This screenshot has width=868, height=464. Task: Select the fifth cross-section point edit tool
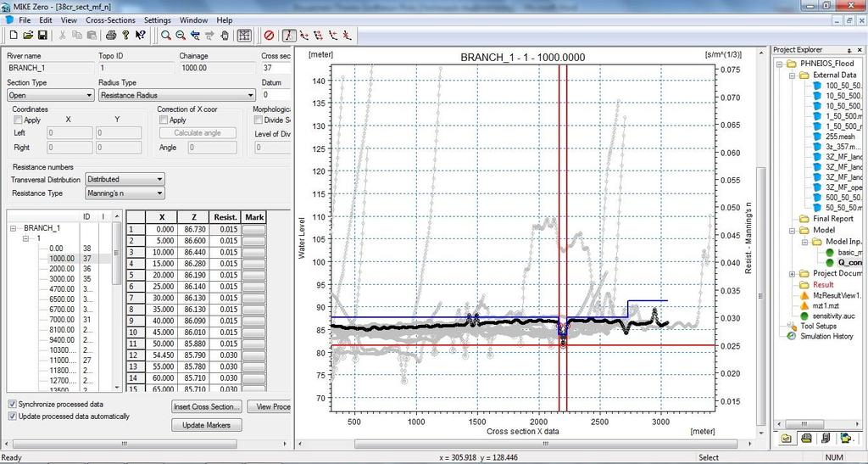click(347, 36)
